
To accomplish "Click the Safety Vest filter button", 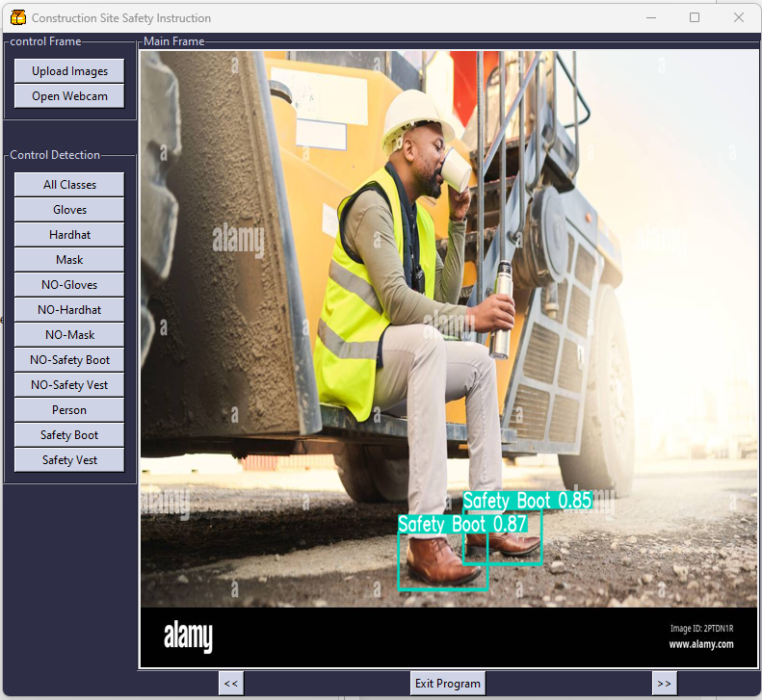I will [69, 460].
